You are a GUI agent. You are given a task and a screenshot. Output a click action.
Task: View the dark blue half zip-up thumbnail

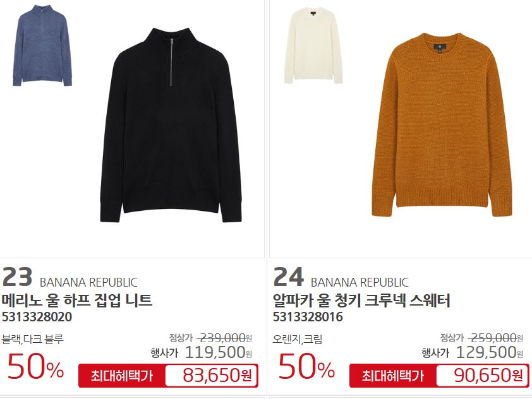(x=42, y=45)
